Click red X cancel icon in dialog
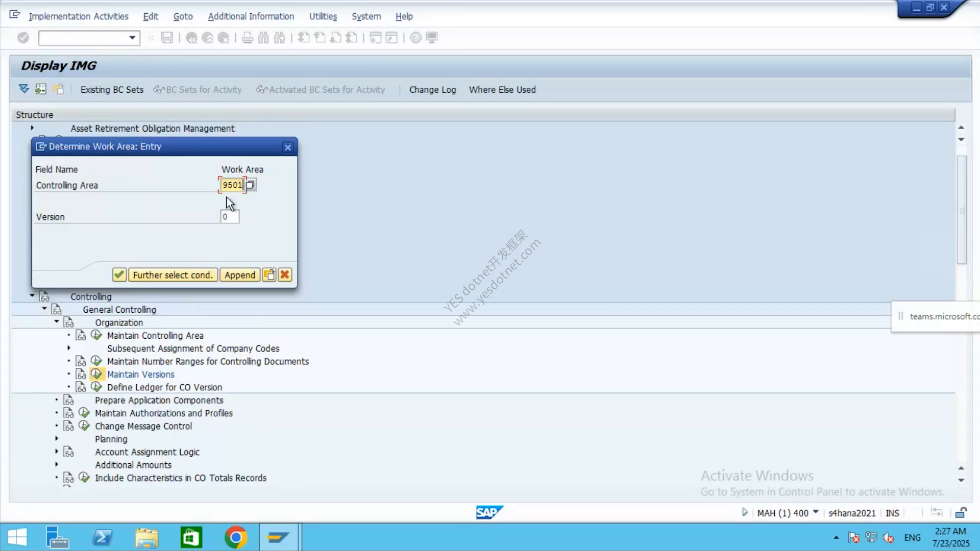 point(285,275)
